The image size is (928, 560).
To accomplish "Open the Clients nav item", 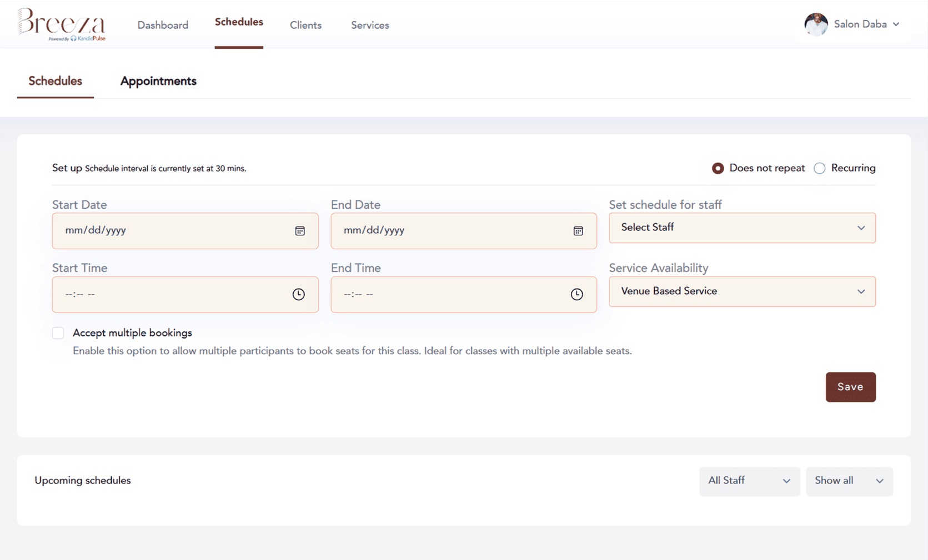I will click(x=305, y=25).
